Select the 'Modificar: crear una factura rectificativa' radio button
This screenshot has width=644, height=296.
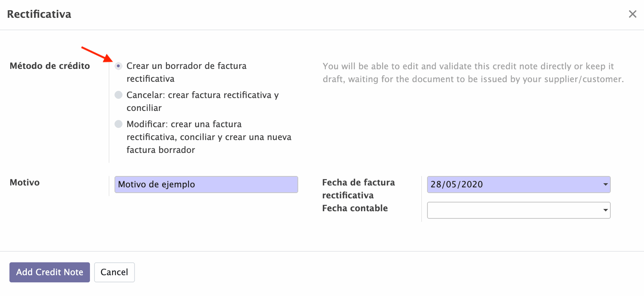coord(119,124)
